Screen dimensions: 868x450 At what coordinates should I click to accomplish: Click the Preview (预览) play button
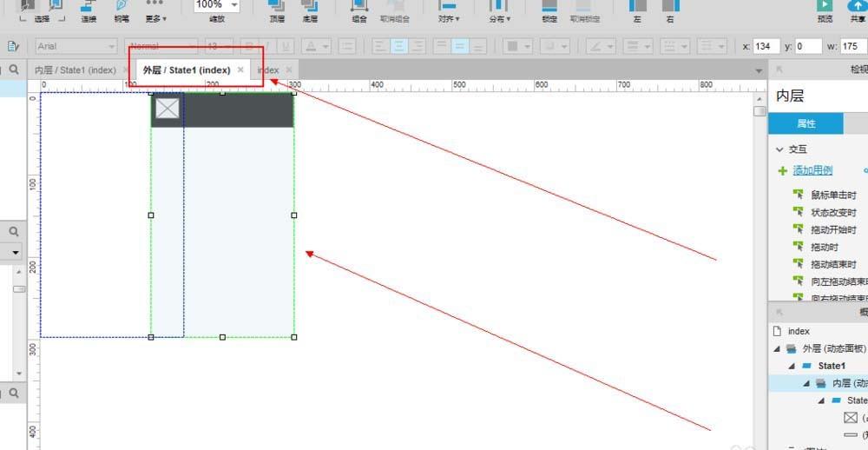pos(824,7)
